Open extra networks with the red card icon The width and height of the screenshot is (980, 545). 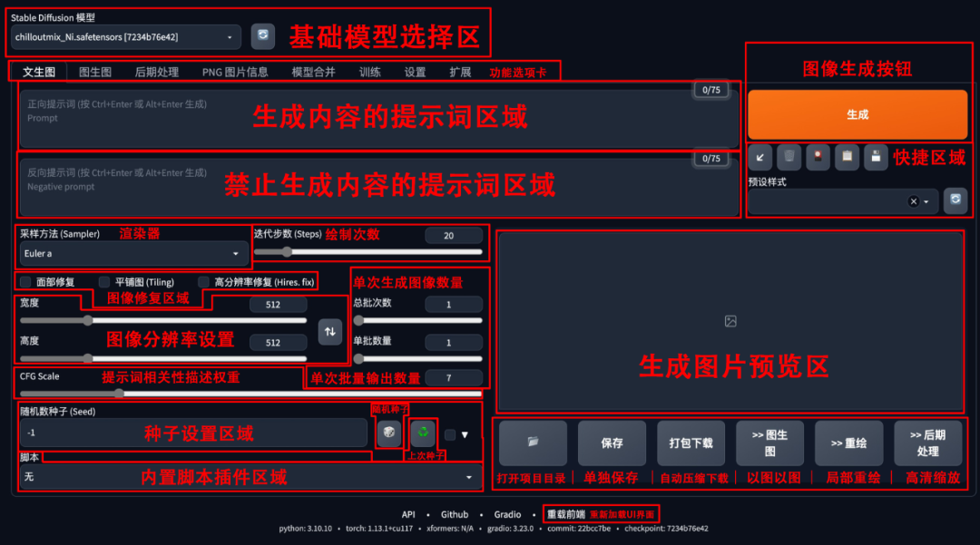817,157
